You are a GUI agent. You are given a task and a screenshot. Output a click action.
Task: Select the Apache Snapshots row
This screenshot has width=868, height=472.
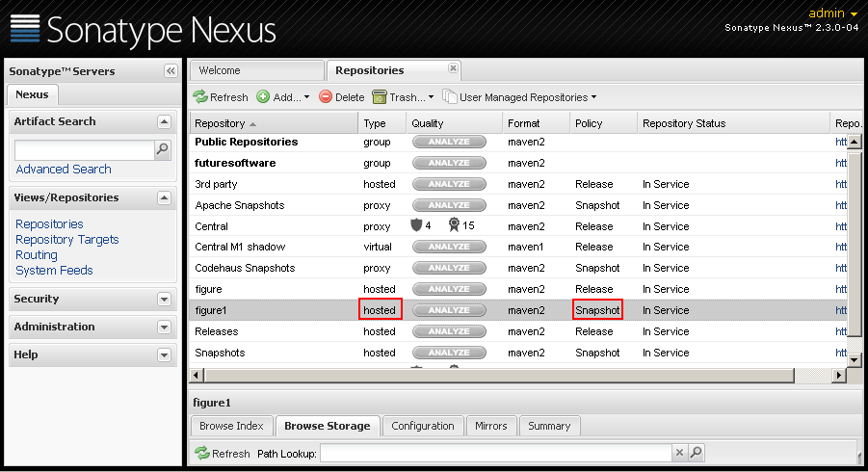(518, 205)
